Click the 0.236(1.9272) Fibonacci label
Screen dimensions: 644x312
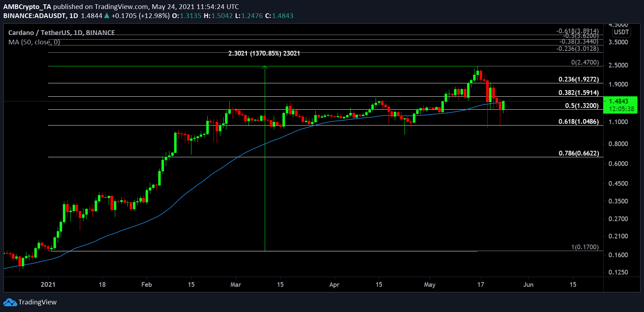pos(579,79)
